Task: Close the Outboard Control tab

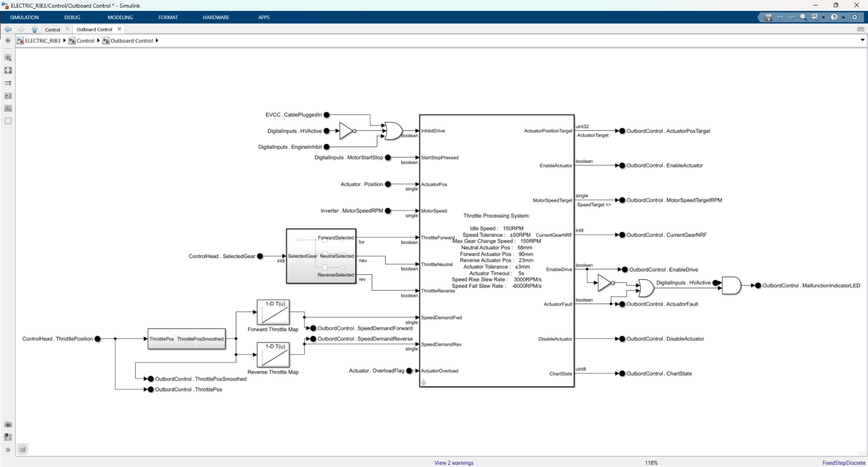Action: 119,29
